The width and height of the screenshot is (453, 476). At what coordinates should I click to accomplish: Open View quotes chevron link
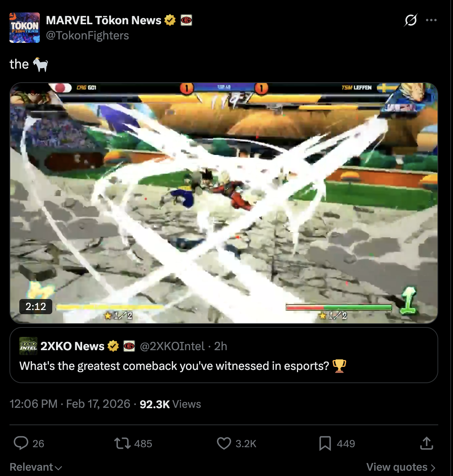point(401,467)
